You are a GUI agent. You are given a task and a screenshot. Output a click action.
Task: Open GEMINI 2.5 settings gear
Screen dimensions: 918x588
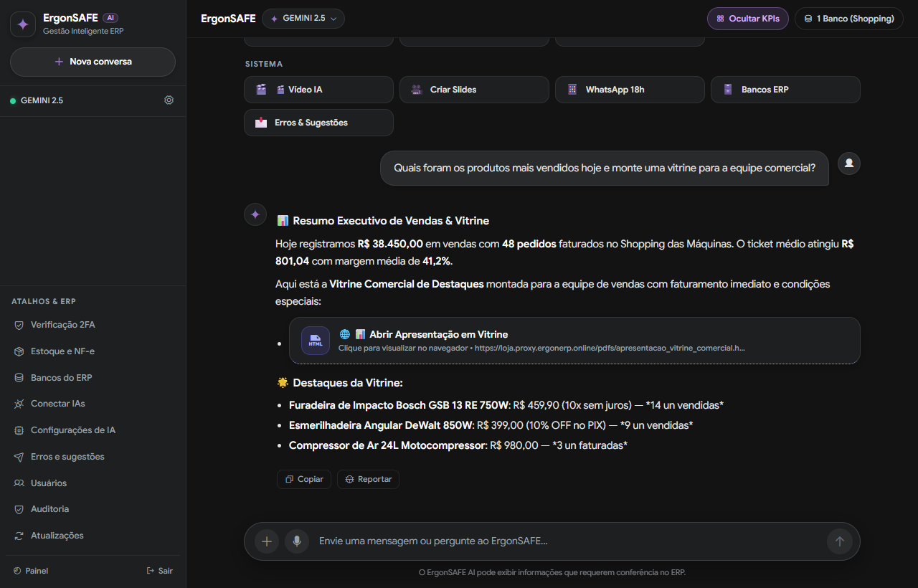[x=169, y=100]
